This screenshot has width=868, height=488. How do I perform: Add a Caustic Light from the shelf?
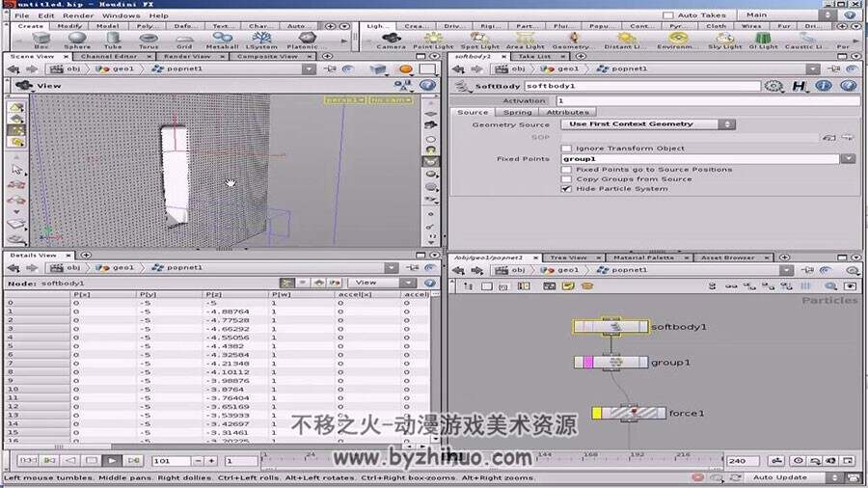tap(803, 40)
